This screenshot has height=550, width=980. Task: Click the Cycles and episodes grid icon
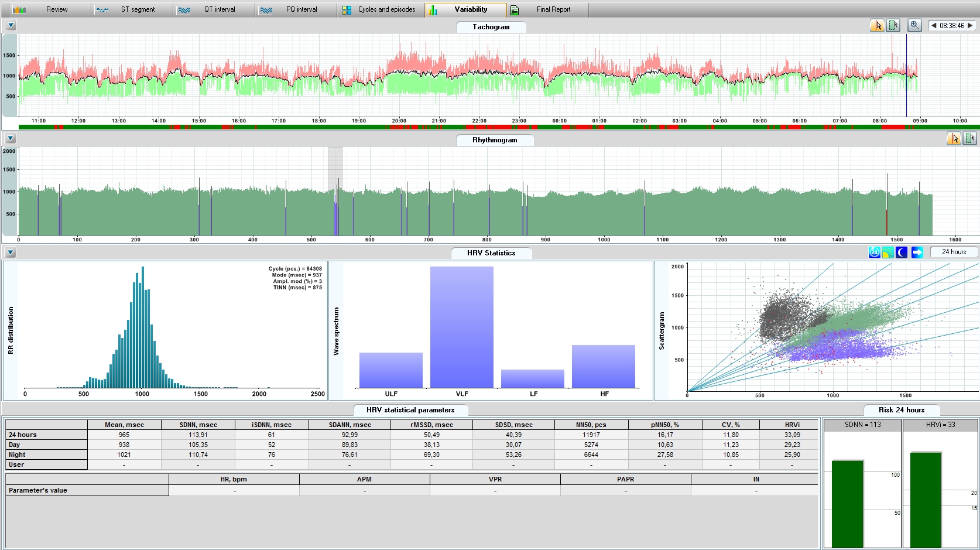(347, 10)
